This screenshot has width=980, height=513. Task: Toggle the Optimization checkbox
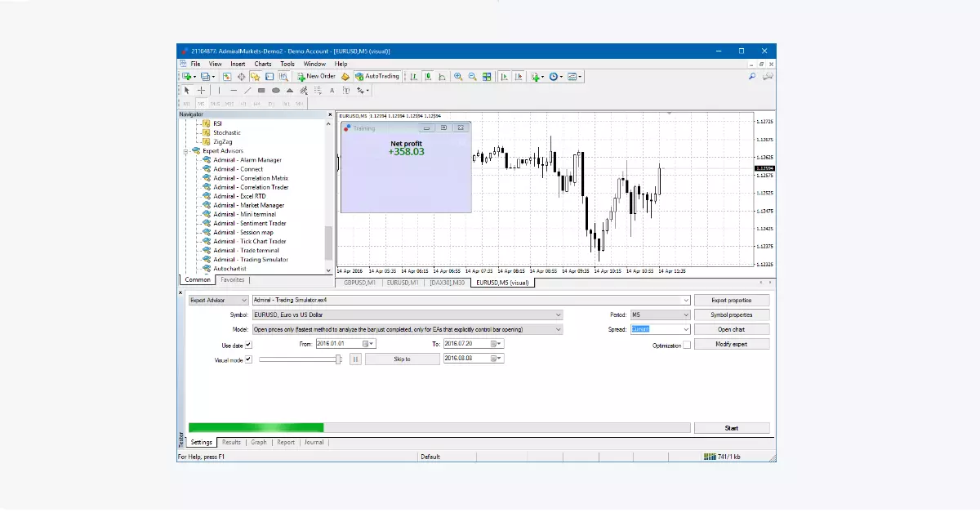pyautogui.click(x=686, y=346)
